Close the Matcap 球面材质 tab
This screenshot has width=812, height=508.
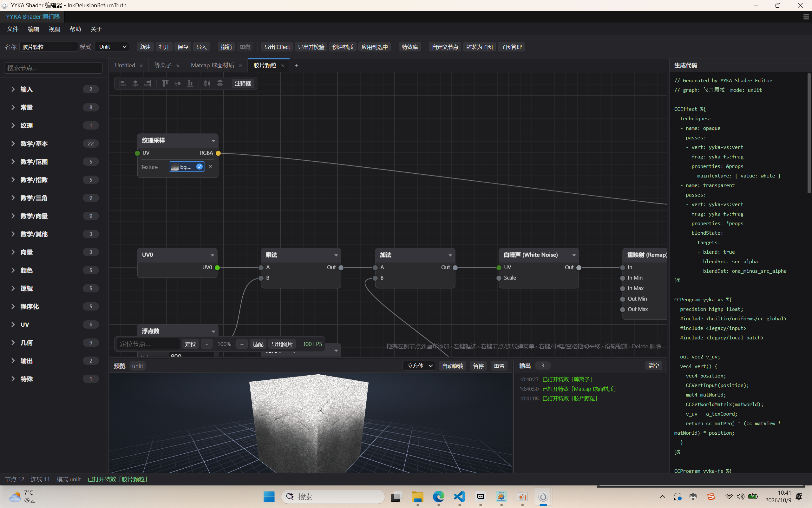[x=240, y=66]
